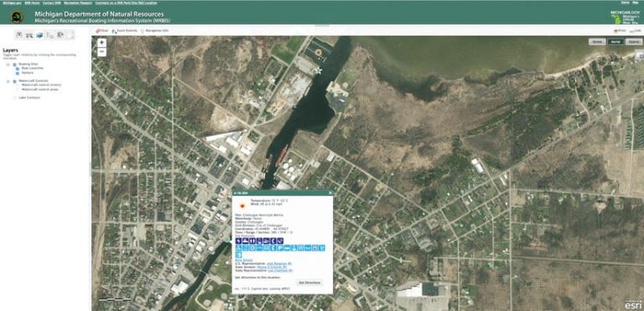This screenshot has width=644, height=311.
Task: Select the highlighted layers tool icon in left panel
Action: (39, 35)
